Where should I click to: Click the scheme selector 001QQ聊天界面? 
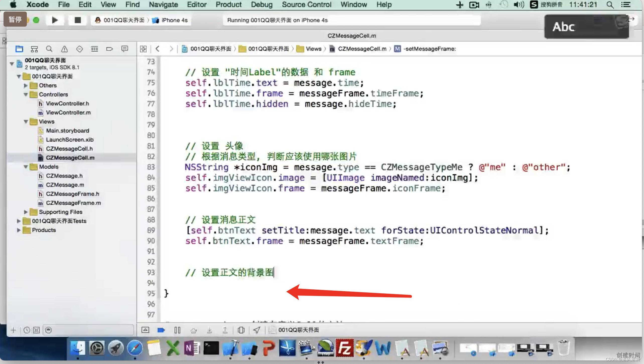tap(119, 20)
